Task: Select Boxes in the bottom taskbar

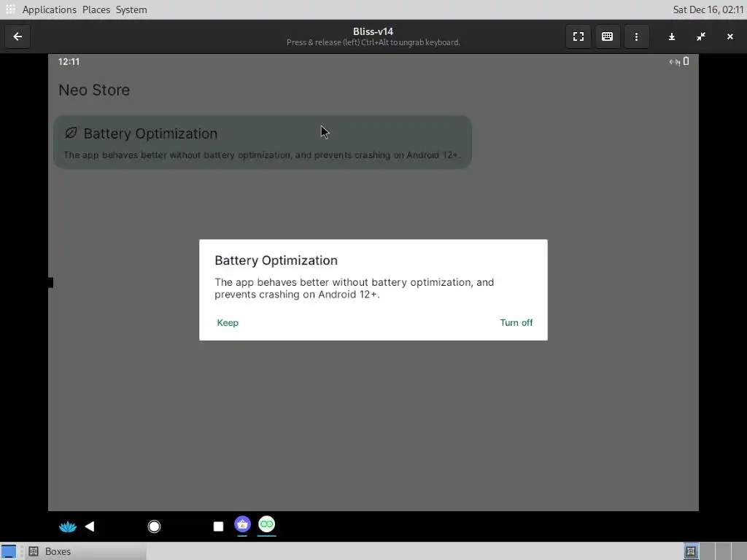Action: 88,551
